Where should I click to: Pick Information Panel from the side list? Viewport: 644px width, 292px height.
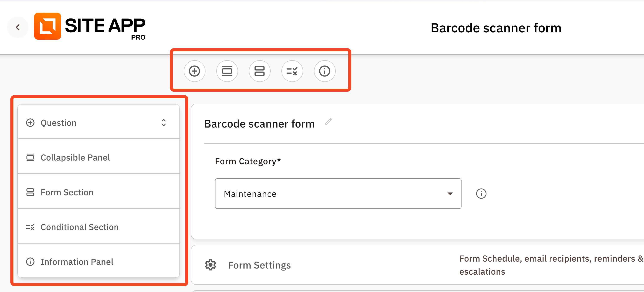tap(77, 262)
